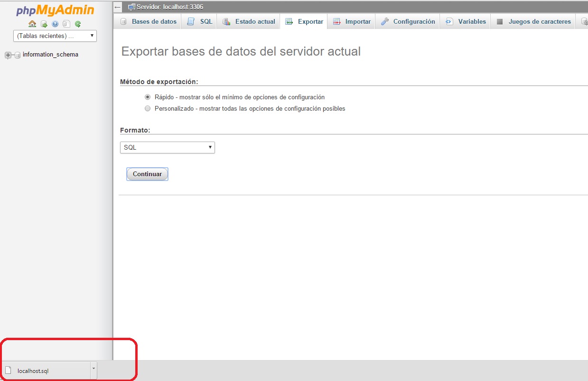Open the localhost.sql download options arrow

[x=93, y=370]
